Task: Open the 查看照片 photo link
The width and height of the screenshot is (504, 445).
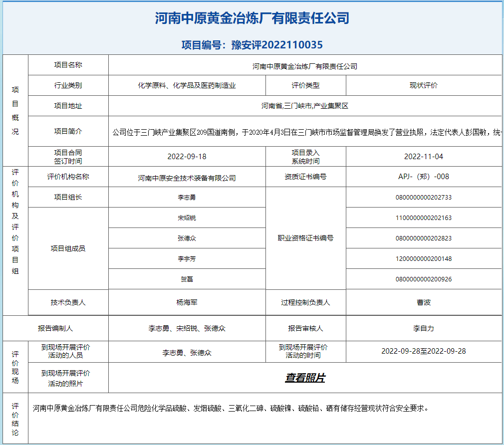Action: [305, 378]
